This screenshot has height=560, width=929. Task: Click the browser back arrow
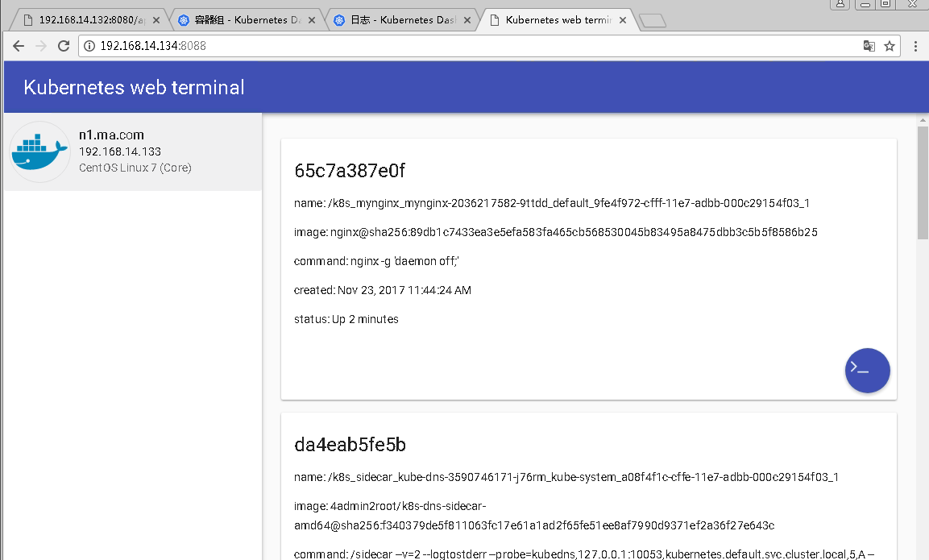[19, 46]
